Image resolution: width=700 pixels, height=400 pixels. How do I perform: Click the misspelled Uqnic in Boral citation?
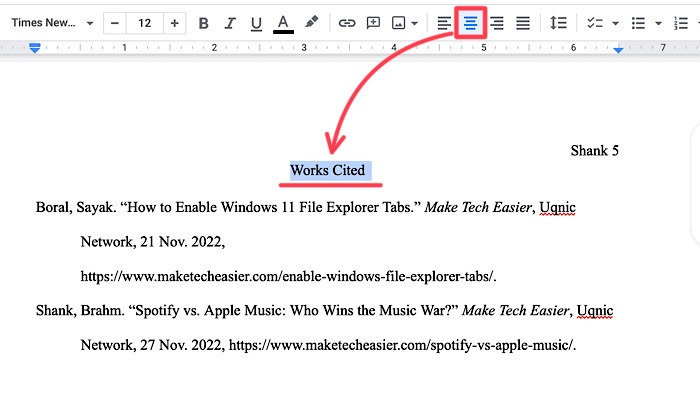558,208
